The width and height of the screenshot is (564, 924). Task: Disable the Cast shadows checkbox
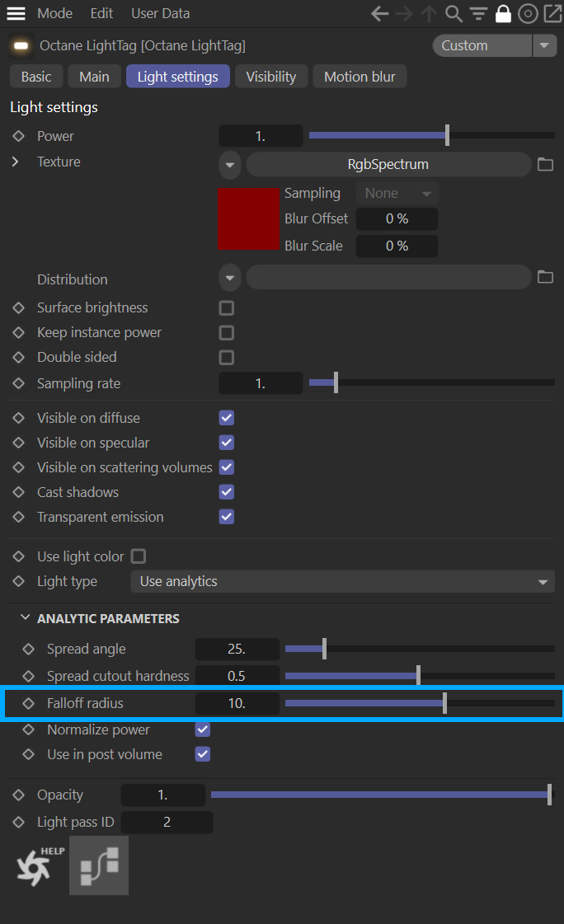pos(227,492)
